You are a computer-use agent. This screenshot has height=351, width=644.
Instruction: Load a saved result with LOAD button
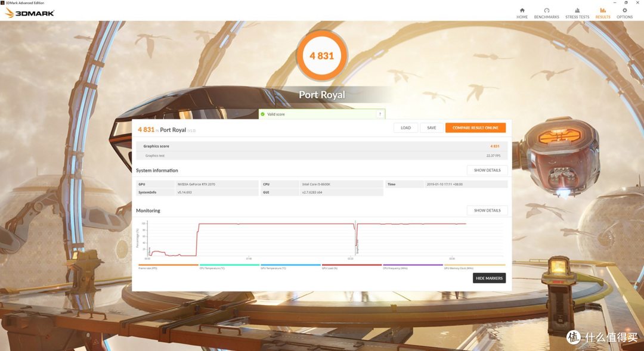coord(405,128)
